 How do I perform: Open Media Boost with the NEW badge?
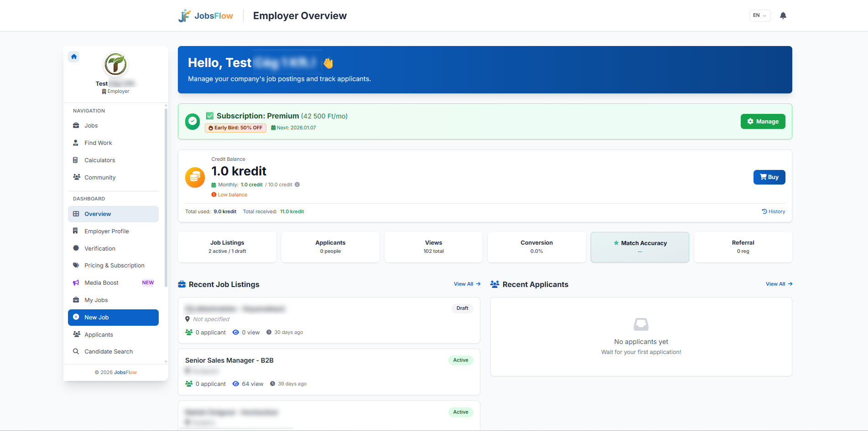point(101,282)
